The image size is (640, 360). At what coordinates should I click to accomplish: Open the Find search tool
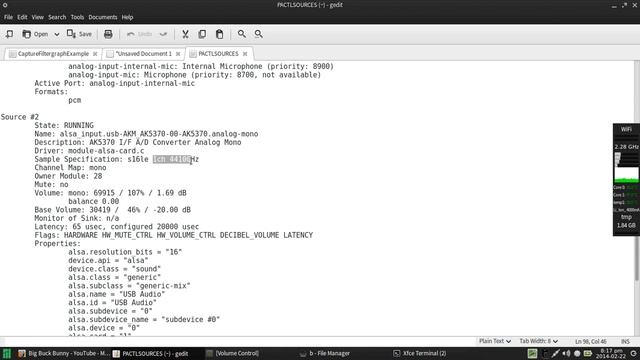(x=242, y=34)
